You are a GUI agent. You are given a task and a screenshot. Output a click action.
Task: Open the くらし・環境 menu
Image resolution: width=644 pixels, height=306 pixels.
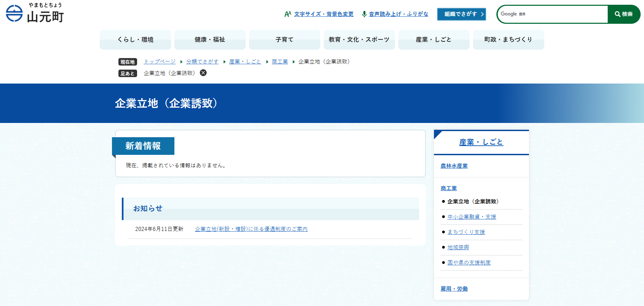135,40
